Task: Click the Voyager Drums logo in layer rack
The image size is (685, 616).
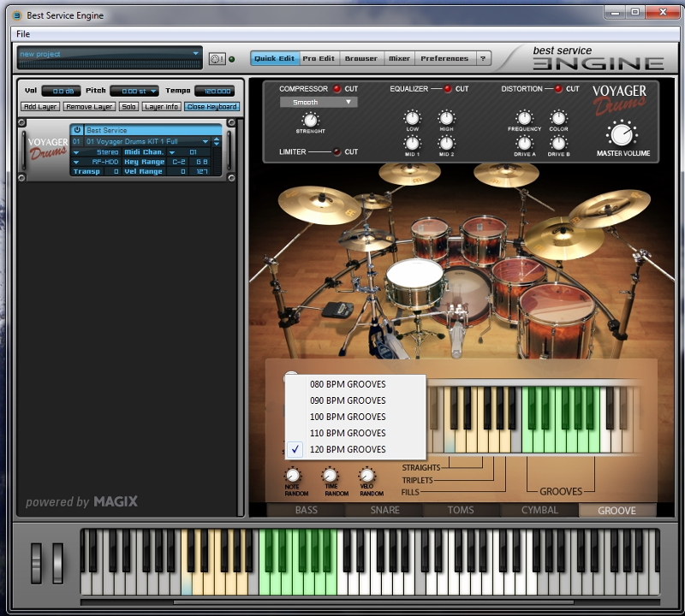Action: [48, 148]
